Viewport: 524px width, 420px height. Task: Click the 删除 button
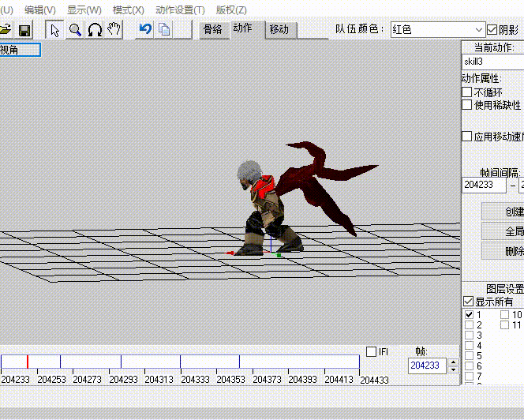pos(503,251)
